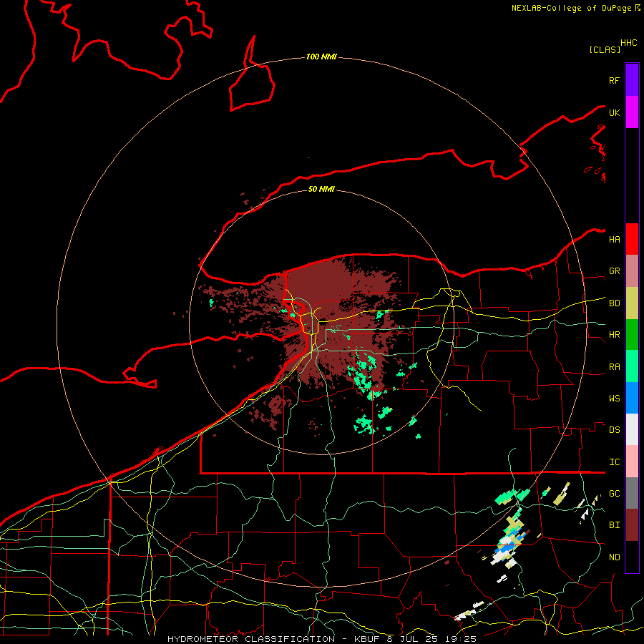This screenshot has width=644, height=644.
Task: Click the 'HHC' product code text
Action: pyautogui.click(x=628, y=43)
